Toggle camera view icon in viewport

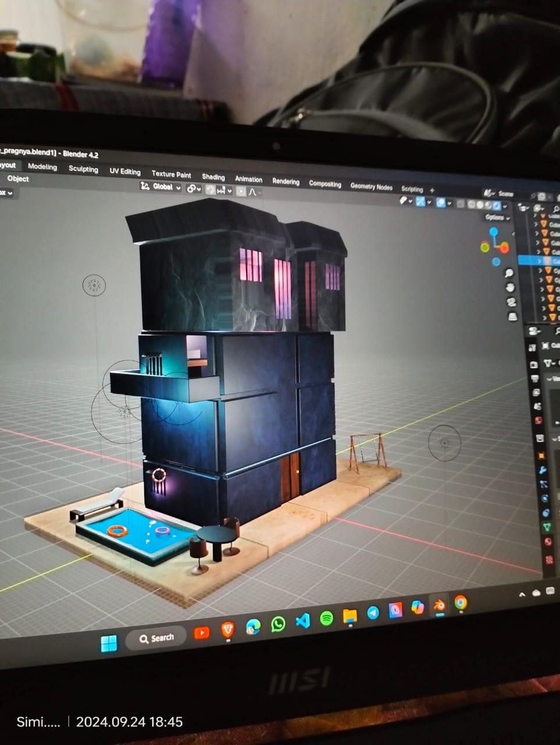pos(512,302)
